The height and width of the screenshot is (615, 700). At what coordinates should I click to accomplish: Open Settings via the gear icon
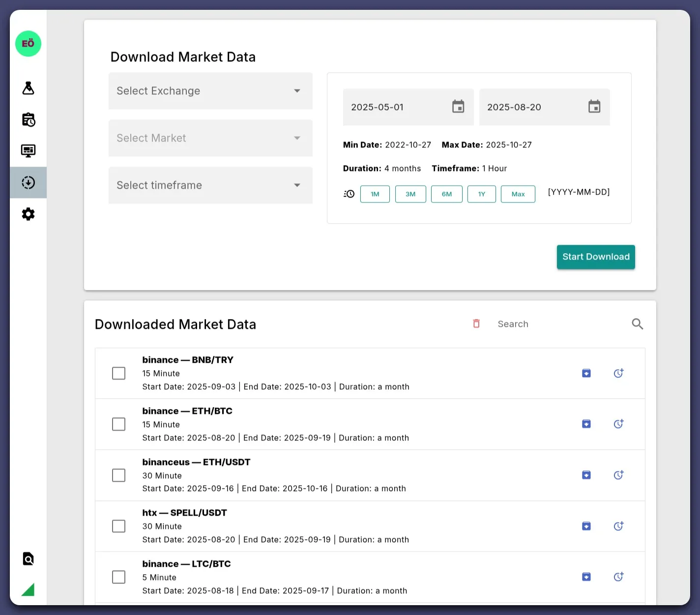(28, 214)
